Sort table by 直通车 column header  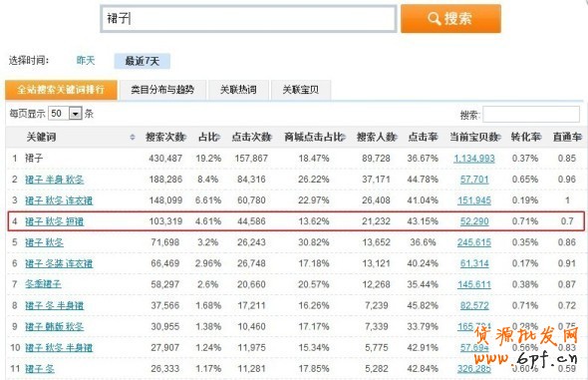(x=567, y=138)
